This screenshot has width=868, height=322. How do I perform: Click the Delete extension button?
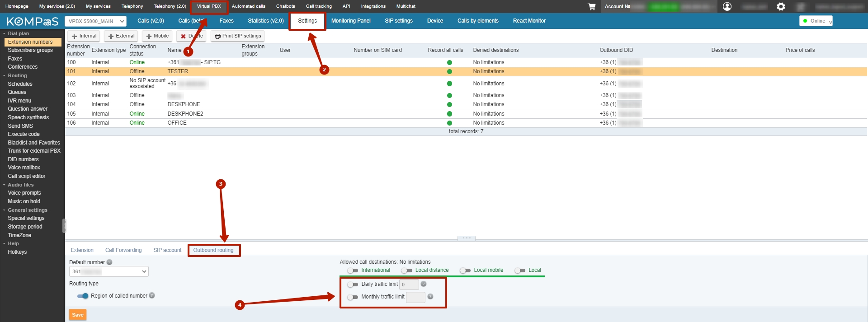click(192, 36)
